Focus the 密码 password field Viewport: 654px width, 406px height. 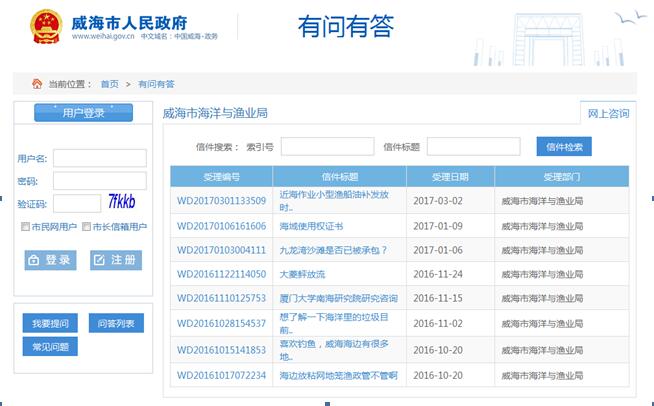tap(99, 181)
